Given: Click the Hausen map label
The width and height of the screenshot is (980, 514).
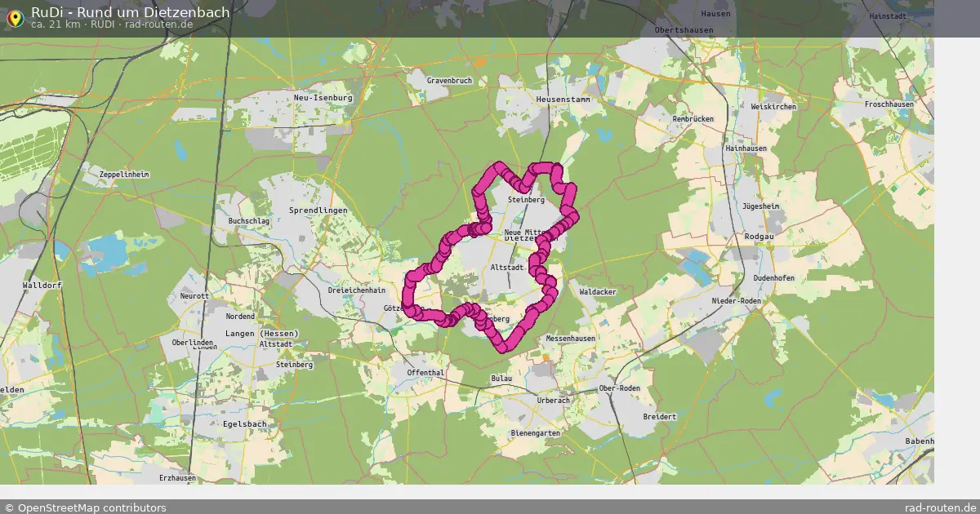Looking at the screenshot, I should tap(715, 14).
